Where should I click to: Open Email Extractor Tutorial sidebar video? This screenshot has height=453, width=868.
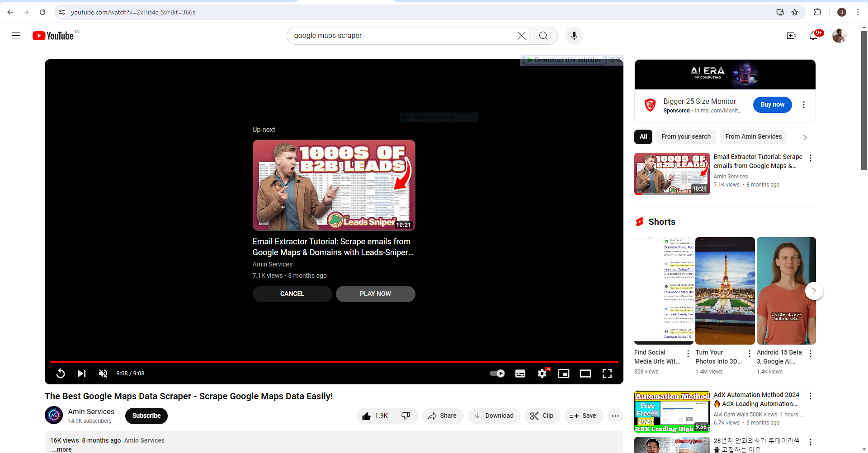click(x=672, y=174)
